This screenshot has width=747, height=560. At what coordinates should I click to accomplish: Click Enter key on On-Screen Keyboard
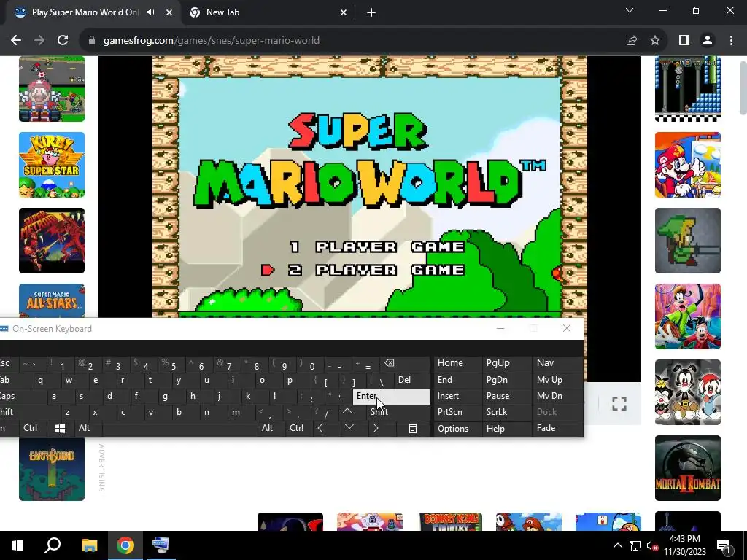point(391,396)
